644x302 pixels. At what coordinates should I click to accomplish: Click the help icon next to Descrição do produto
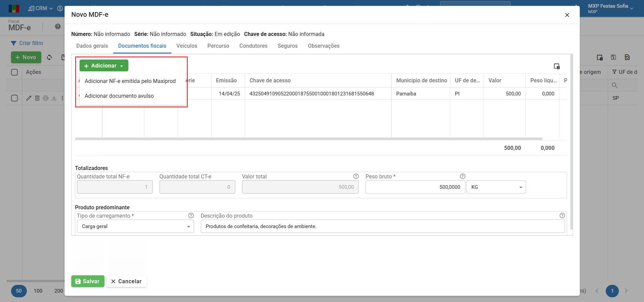[562, 216]
